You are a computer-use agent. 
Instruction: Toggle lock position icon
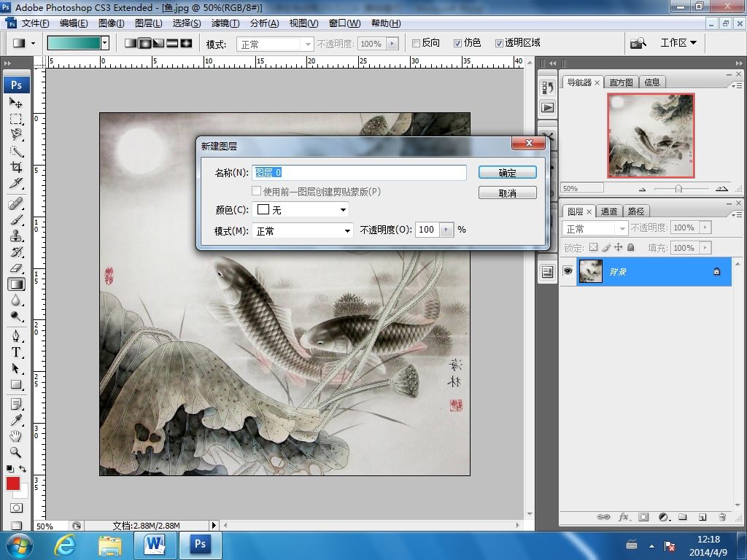point(619,247)
